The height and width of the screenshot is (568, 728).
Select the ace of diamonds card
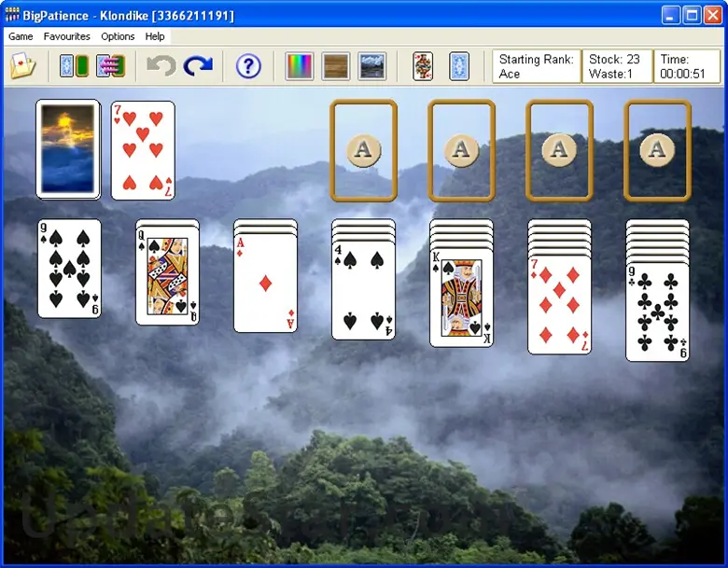click(266, 284)
